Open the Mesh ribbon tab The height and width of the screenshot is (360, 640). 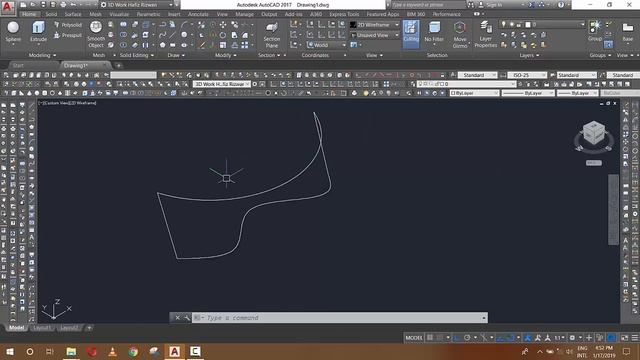point(95,14)
